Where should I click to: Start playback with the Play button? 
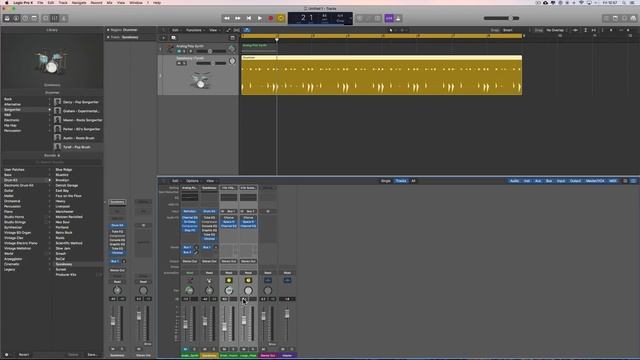[x=260, y=18]
